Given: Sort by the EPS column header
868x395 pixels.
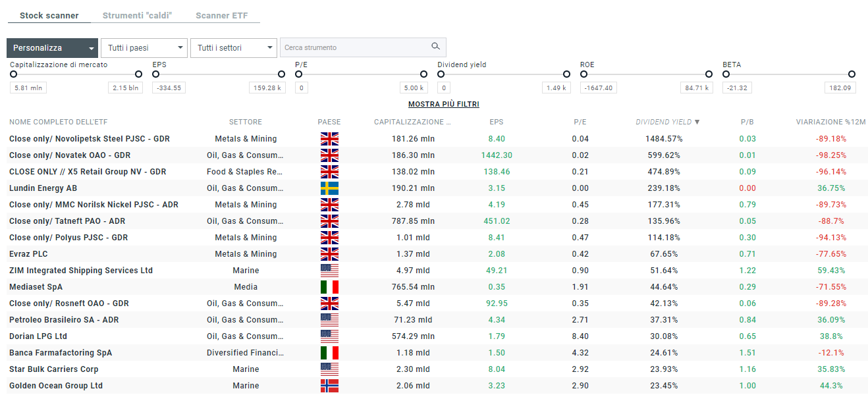Looking at the screenshot, I should pos(497,122).
